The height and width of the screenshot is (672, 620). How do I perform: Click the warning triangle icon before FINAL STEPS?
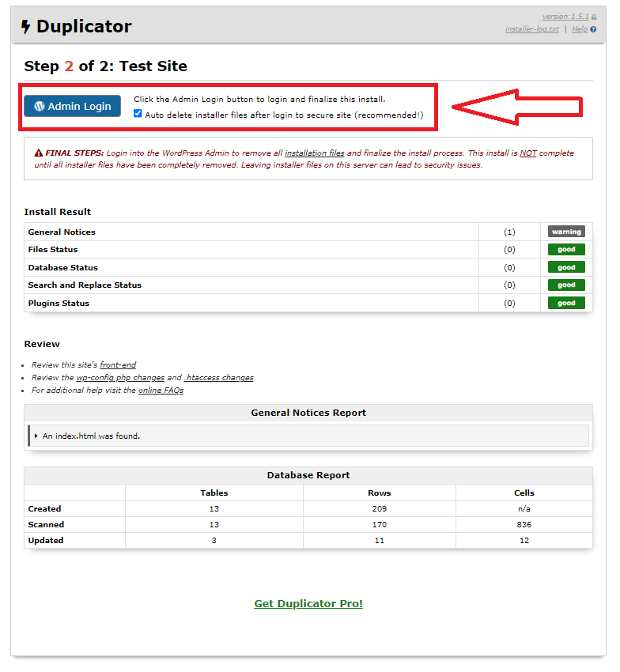tap(39, 153)
